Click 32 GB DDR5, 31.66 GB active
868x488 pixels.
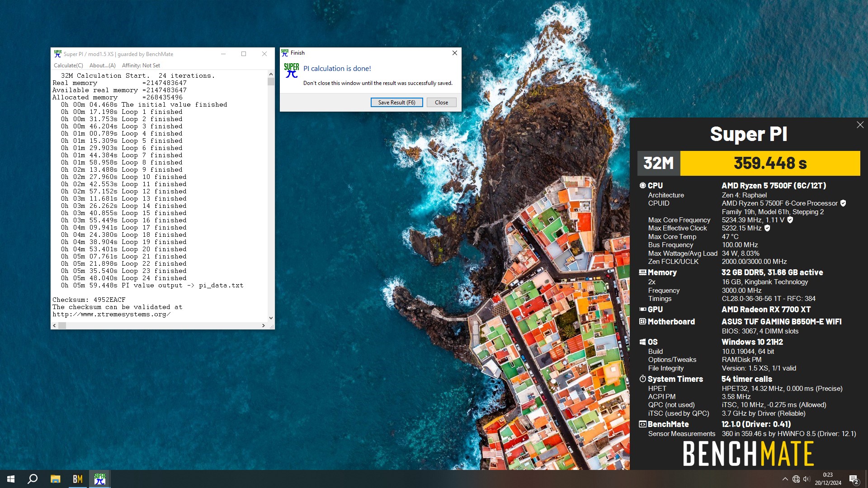772,272
